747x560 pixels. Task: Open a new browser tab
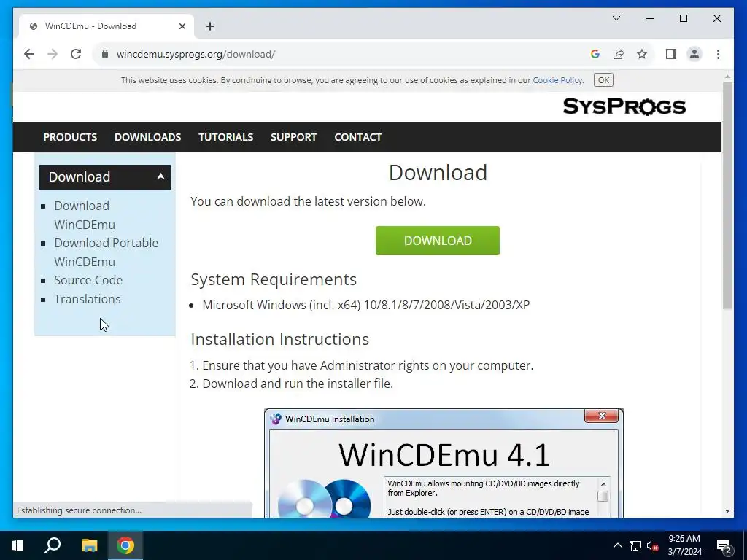pos(210,26)
